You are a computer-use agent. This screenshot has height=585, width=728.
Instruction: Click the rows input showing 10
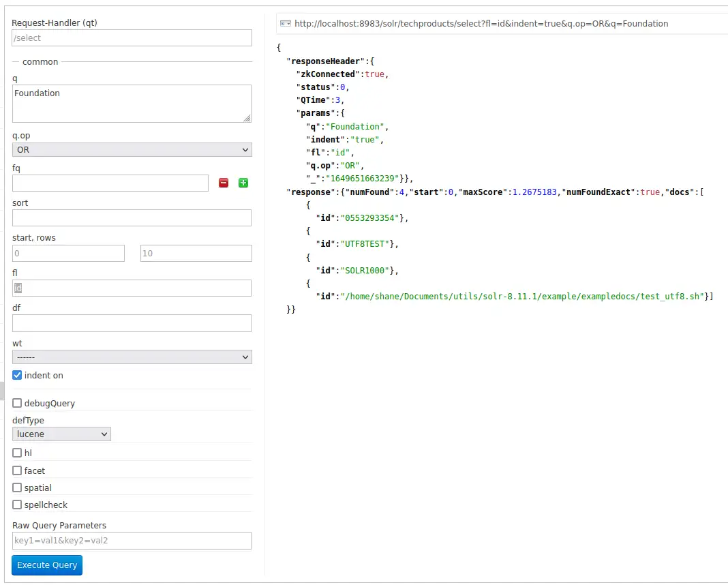[x=196, y=253]
